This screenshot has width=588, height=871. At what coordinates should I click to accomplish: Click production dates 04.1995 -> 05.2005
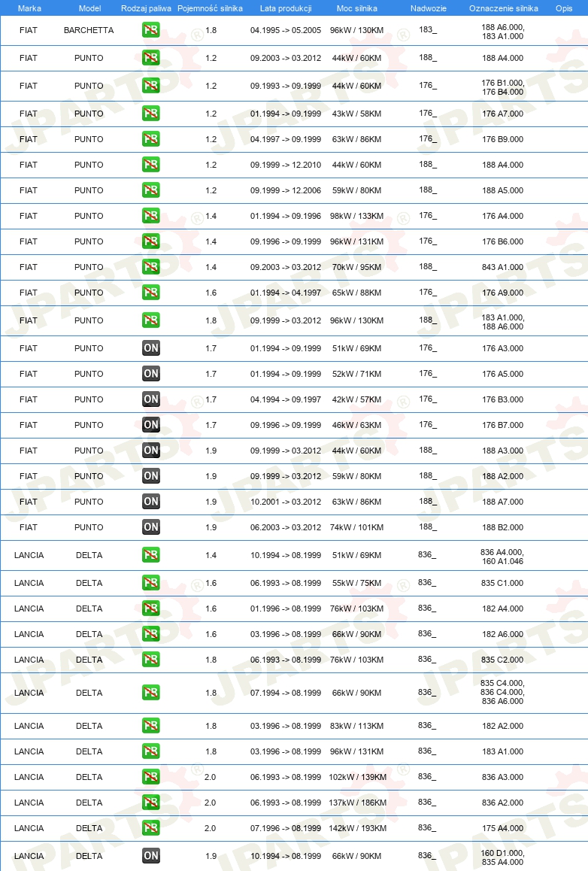pyautogui.click(x=286, y=30)
